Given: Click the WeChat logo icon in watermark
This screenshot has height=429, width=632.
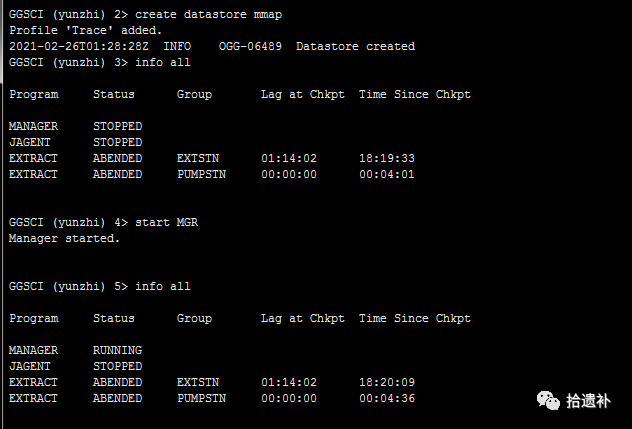Looking at the screenshot, I should point(548,400).
